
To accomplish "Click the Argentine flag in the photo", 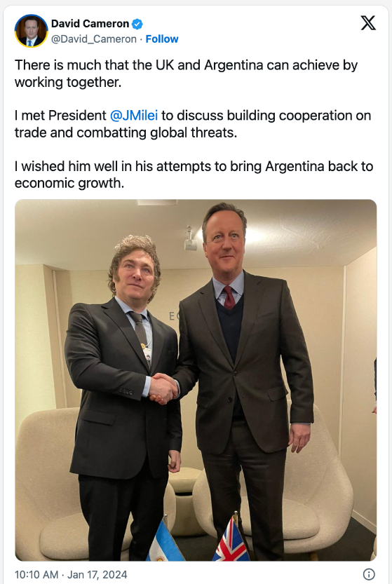I will pos(165,541).
